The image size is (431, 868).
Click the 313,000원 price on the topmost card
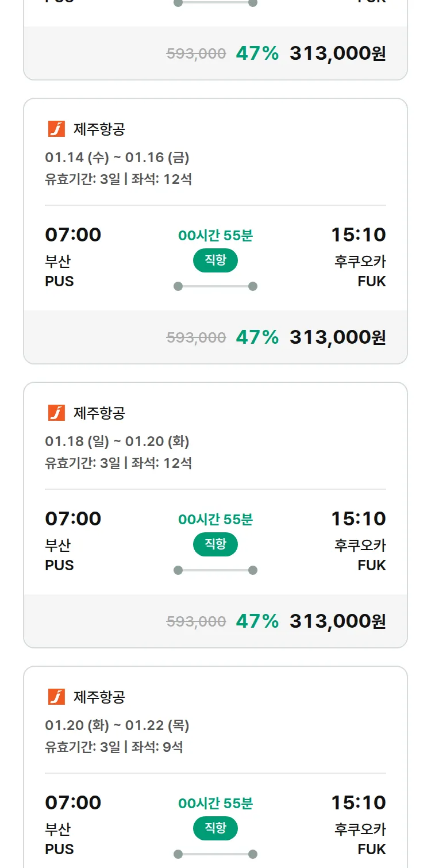point(337,53)
